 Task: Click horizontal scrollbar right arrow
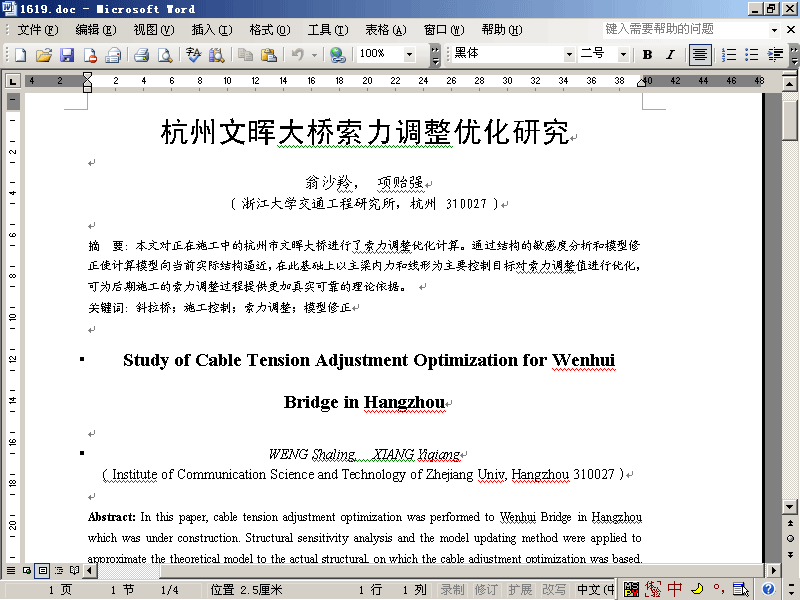[773, 570]
